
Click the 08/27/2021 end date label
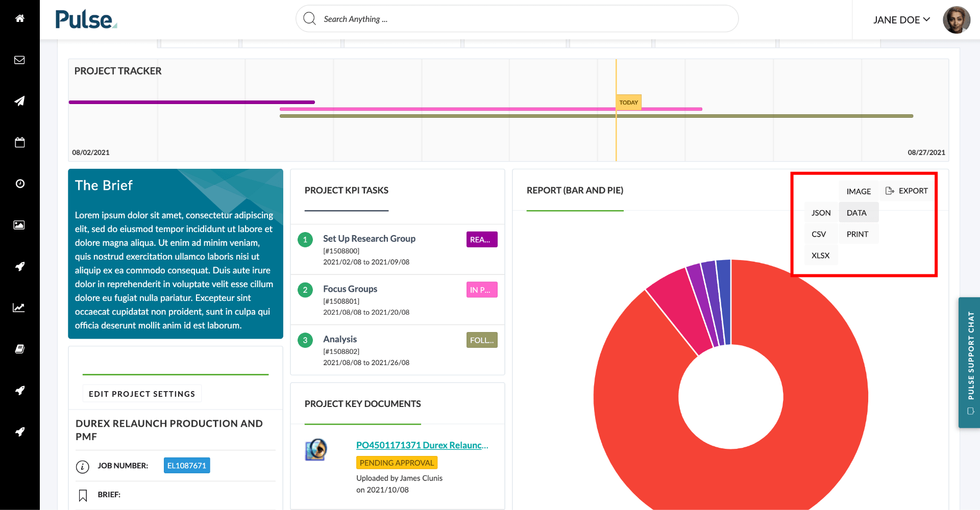tap(926, 152)
